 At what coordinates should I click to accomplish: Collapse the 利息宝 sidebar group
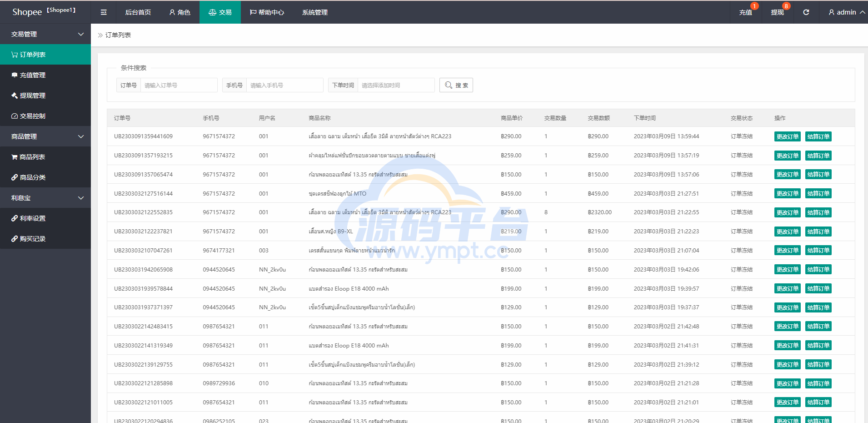[x=45, y=198]
